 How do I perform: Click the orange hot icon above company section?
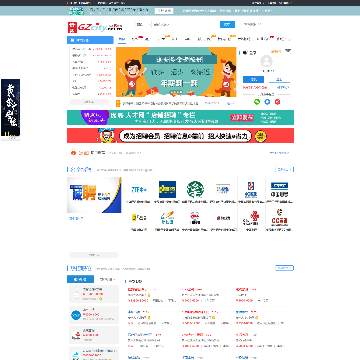[x=73, y=153]
